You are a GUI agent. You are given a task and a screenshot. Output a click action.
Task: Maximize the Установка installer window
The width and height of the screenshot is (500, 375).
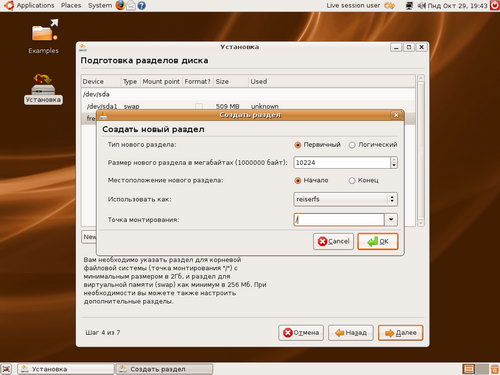[409, 47]
